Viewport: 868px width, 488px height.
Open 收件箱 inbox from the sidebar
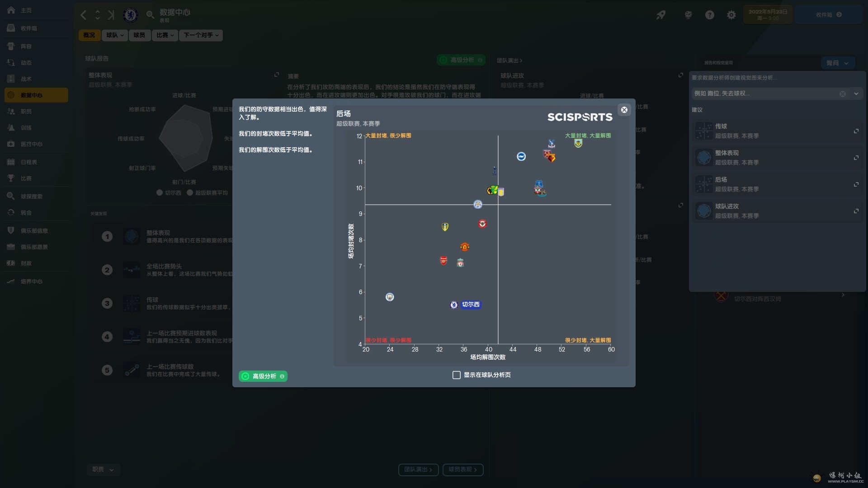(x=36, y=28)
